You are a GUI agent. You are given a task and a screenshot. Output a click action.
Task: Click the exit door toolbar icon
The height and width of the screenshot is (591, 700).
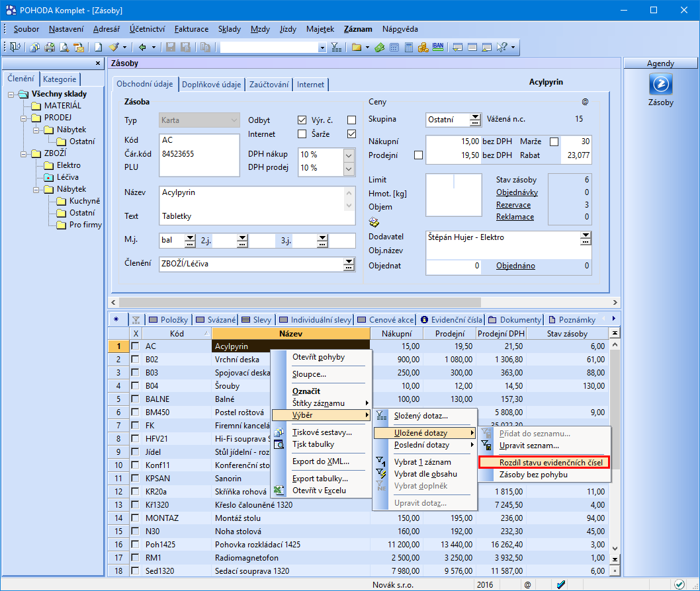[x=15, y=47]
